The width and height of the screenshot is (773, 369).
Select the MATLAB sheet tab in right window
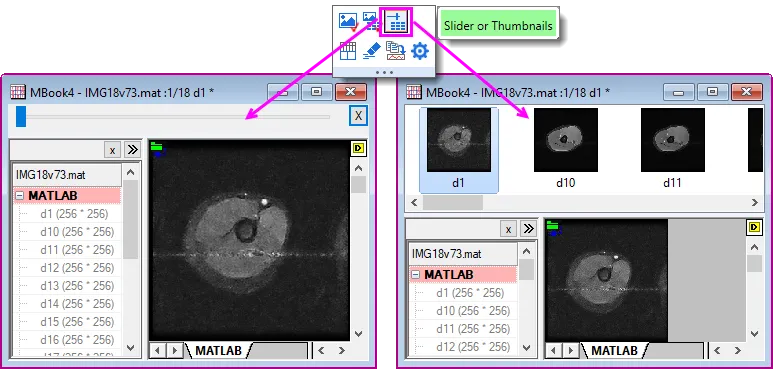click(614, 351)
